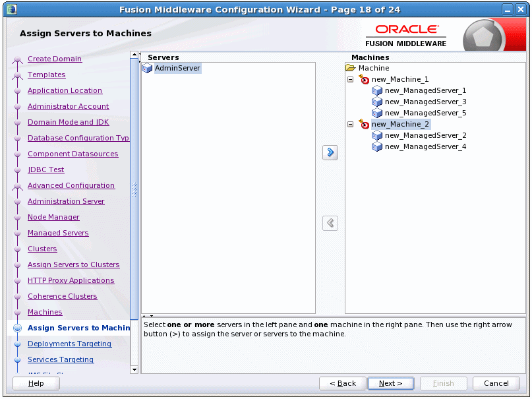
Task: Open the Create Domain step
Action: coord(55,59)
